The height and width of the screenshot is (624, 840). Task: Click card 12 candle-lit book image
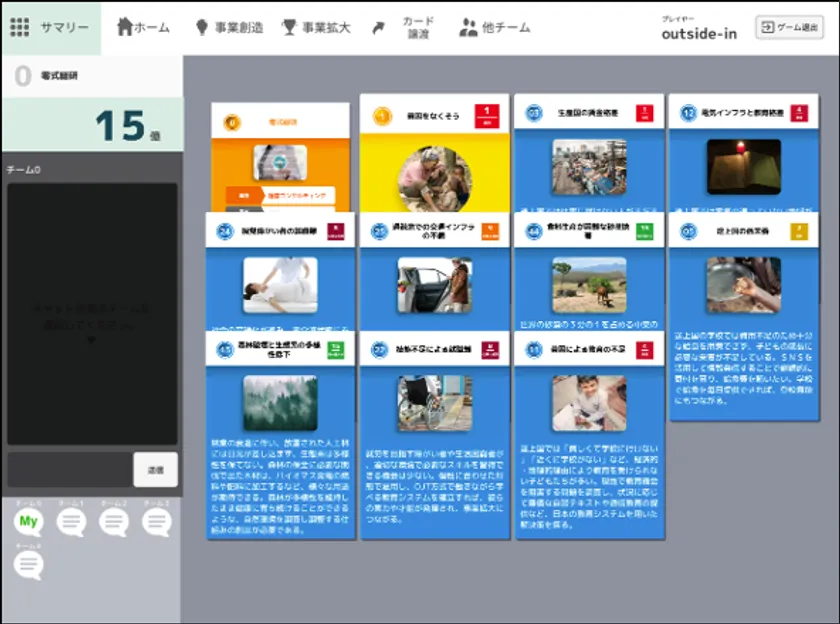(x=743, y=166)
